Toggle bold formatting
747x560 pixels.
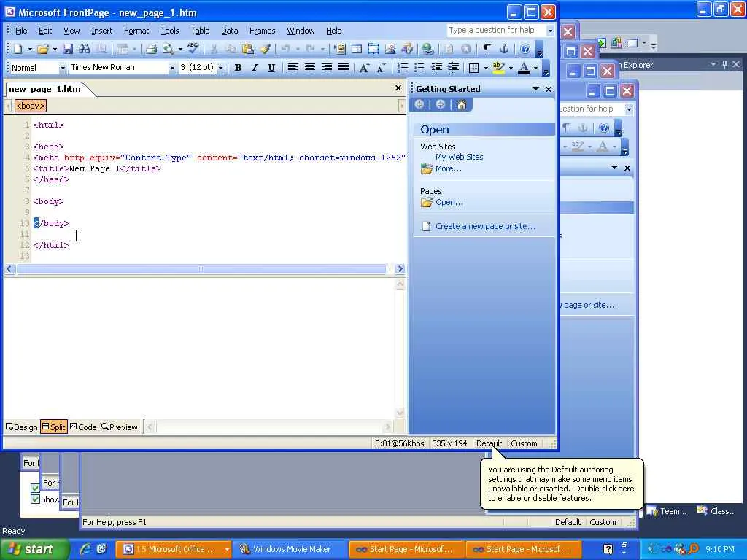tap(239, 68)
